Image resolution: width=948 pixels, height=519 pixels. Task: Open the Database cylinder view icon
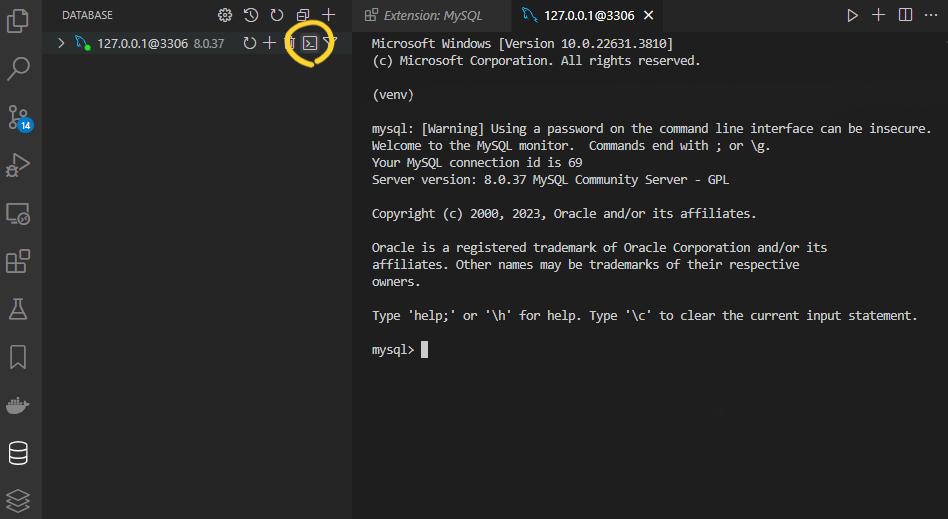(18, 453)
